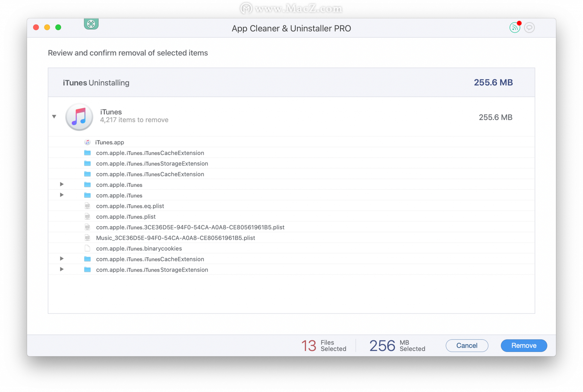Select the second non-expandable iTunesCacheExtension row
The image size is (583, 392).
(291, 174)
